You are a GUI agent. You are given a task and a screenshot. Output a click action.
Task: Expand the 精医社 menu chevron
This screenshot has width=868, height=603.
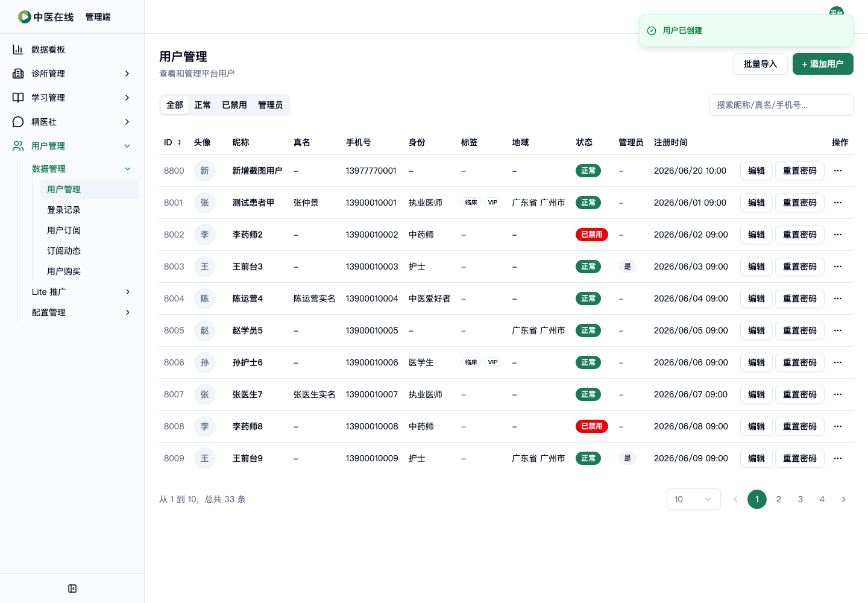[x=127, y=122]
